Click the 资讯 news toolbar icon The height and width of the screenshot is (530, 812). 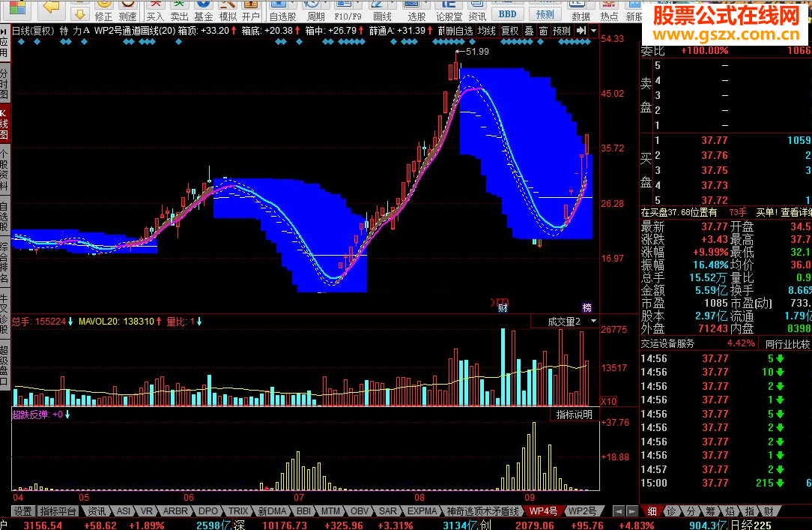[x=477, y=11]
